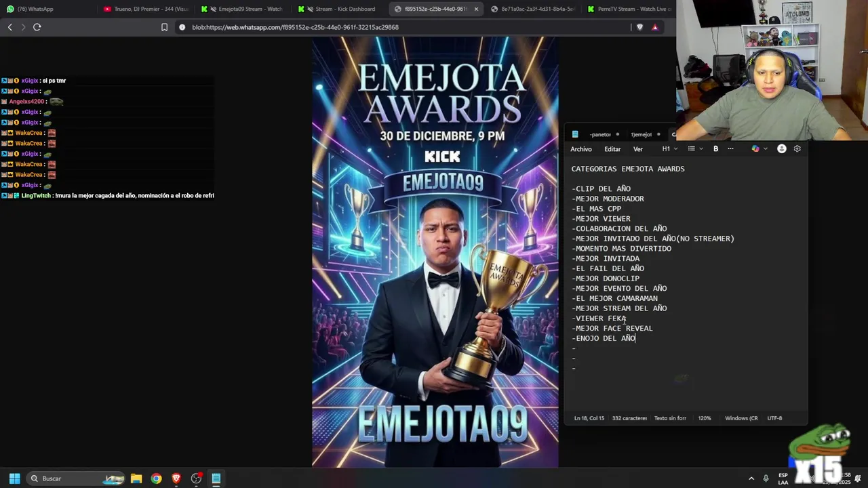The image size is (868, 488).
Task: Open the Brave Shields lion icon
Action: click(x=639, y=27)
